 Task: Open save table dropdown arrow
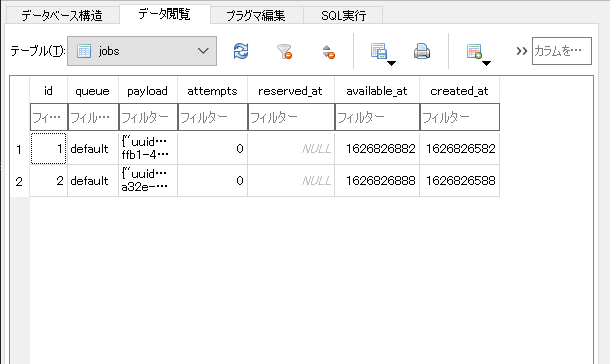[x=391, y=63]
